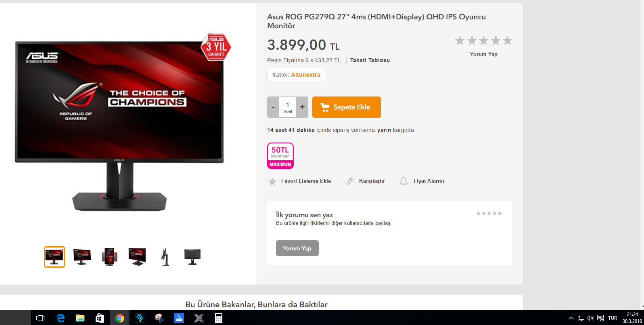
Task: Select the second monitor thumbnail
Action: tap(82, 257)
